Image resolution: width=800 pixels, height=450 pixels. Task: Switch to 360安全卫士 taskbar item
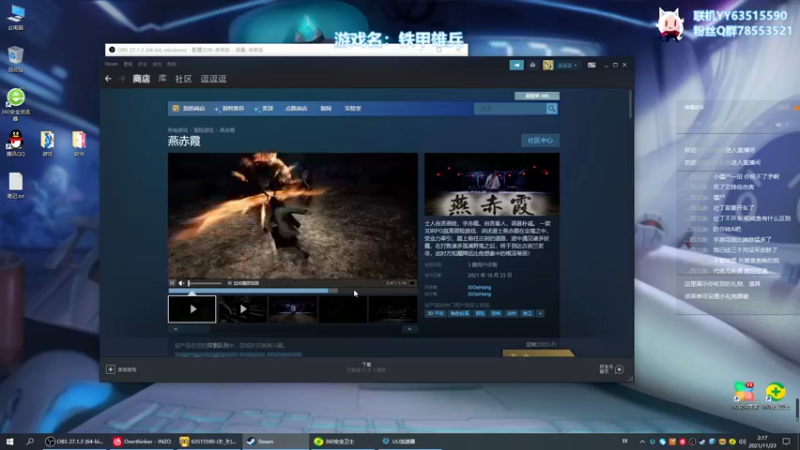342,441
